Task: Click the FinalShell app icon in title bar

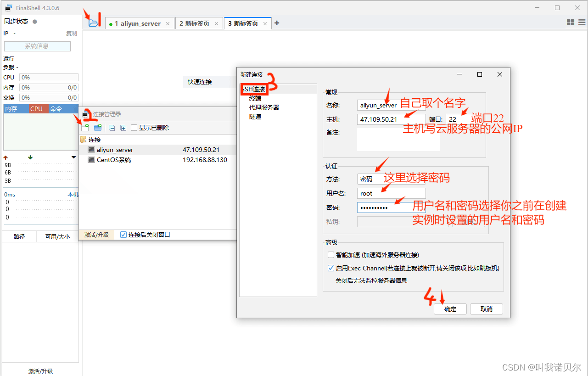Action: point(8,8)
